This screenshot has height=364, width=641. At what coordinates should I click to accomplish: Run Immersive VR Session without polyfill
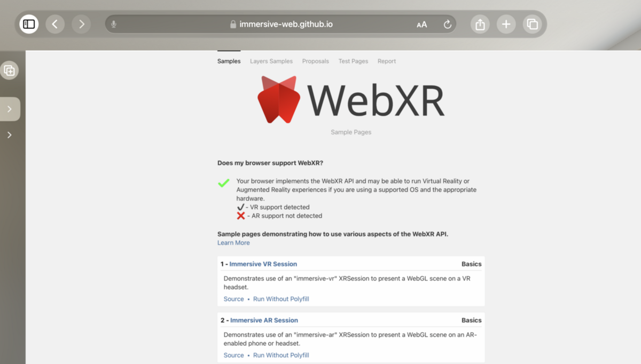point(281,299)
